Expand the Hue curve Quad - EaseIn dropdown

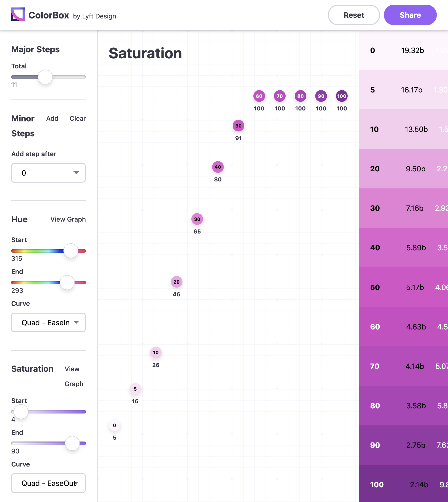48,322
